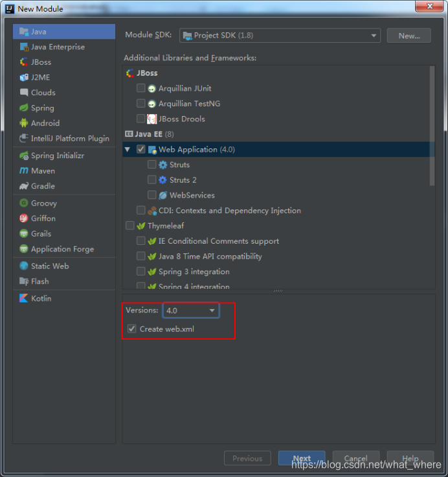Click the Help button
The height and width of the screenshot is (477, 448).
[410, 458]
